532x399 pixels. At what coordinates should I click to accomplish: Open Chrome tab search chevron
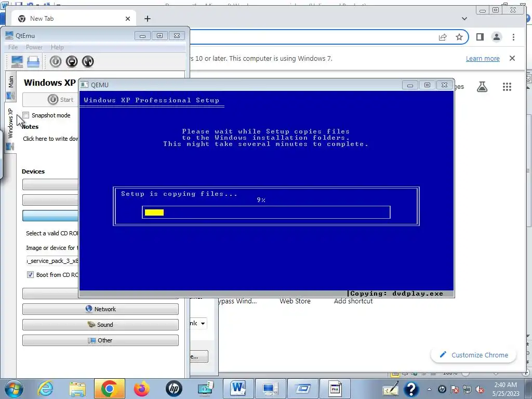464,19
